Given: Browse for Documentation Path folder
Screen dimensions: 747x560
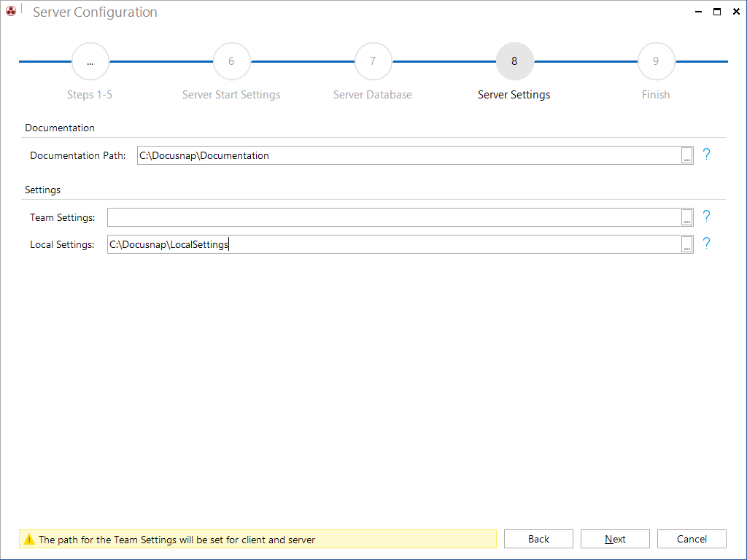Looking at the screenshot, I should pos(686,155).
